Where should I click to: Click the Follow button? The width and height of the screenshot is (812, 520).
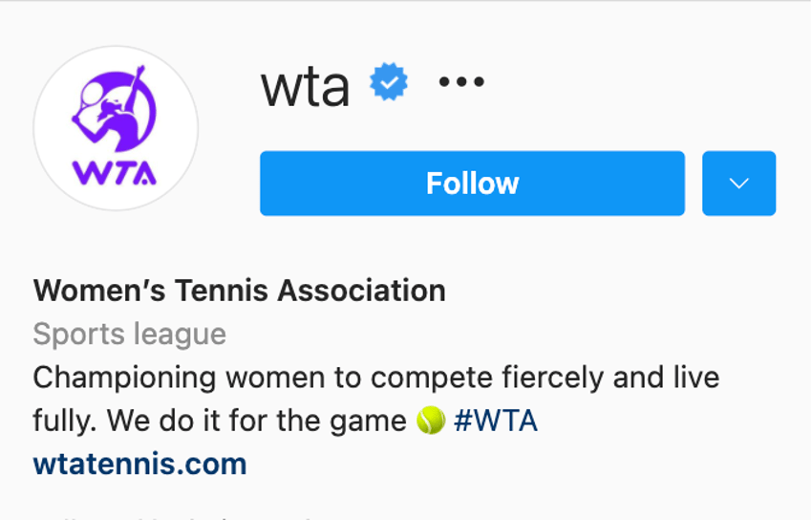point(472,184)
